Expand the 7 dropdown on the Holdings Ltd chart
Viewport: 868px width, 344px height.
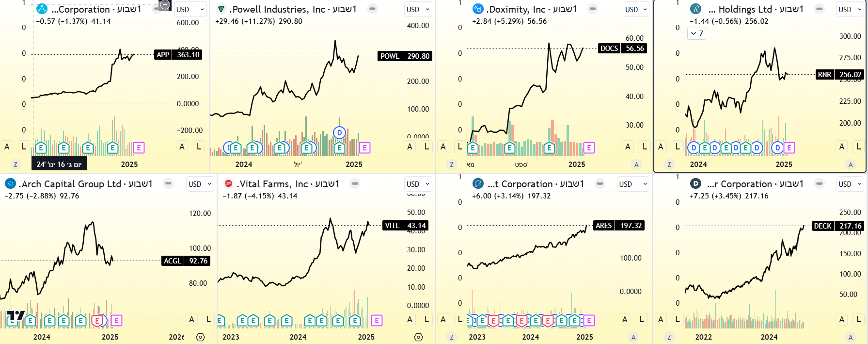(x=696, y=33)
